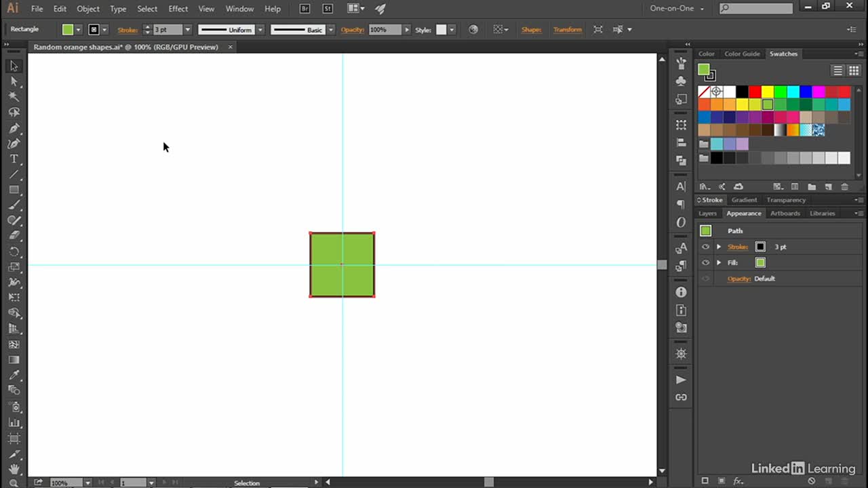The image size is (868, 488).
Task: Toggle visibility of the Stroke attribute
Action: [x=705, y=247]
